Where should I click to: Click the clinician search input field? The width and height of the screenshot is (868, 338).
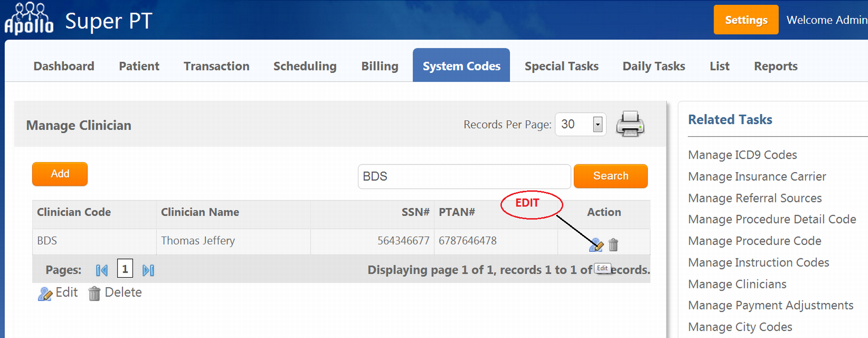click(464, 176)
